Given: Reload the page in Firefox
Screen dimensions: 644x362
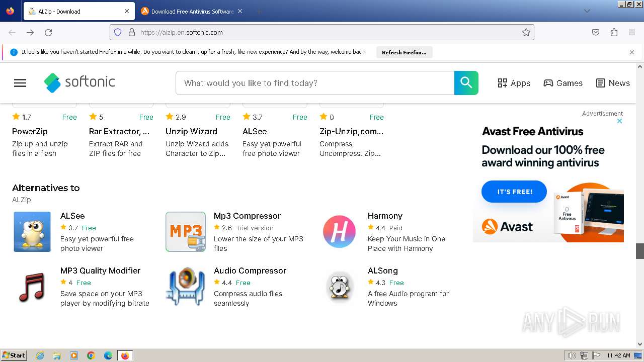Looking at the screenshot, I should (48, 32).
